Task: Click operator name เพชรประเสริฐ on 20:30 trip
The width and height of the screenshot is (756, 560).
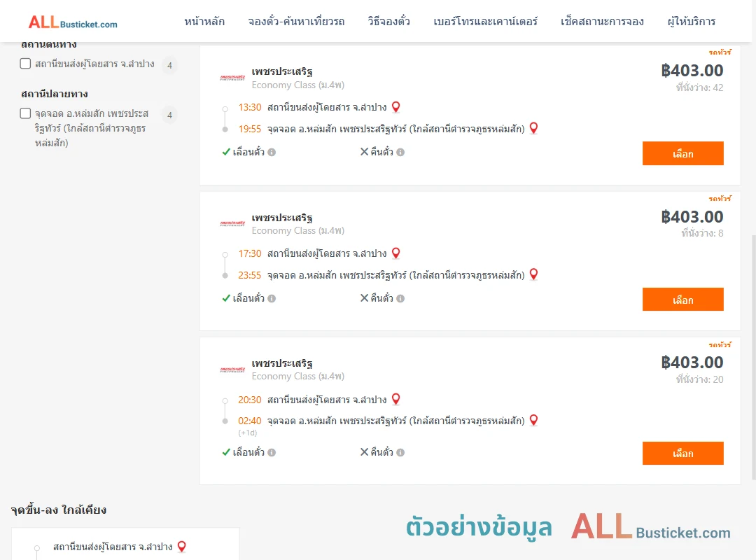Action: point(282,364)
